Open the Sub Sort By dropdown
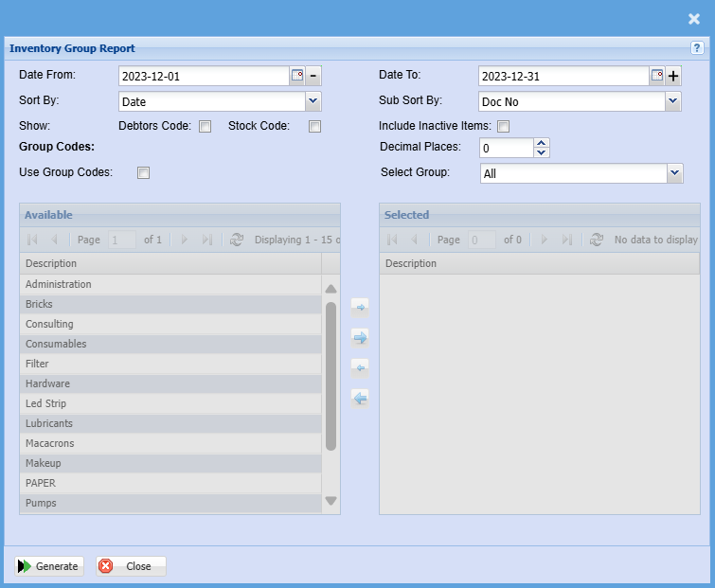Screen dimensions: 715x588 tap(672, 101)
